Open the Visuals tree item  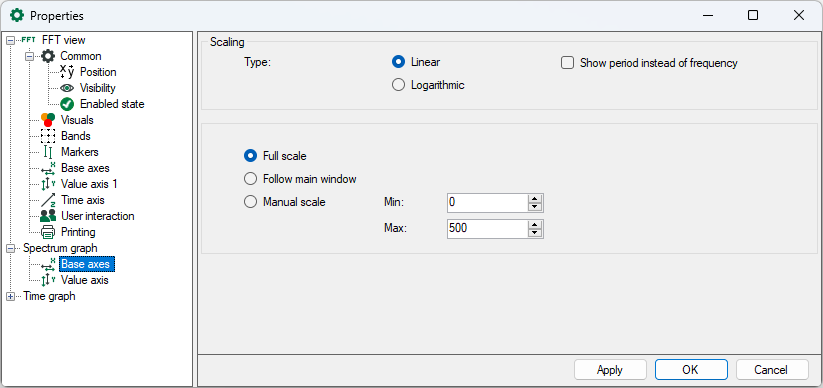click(x=77, y=120)
